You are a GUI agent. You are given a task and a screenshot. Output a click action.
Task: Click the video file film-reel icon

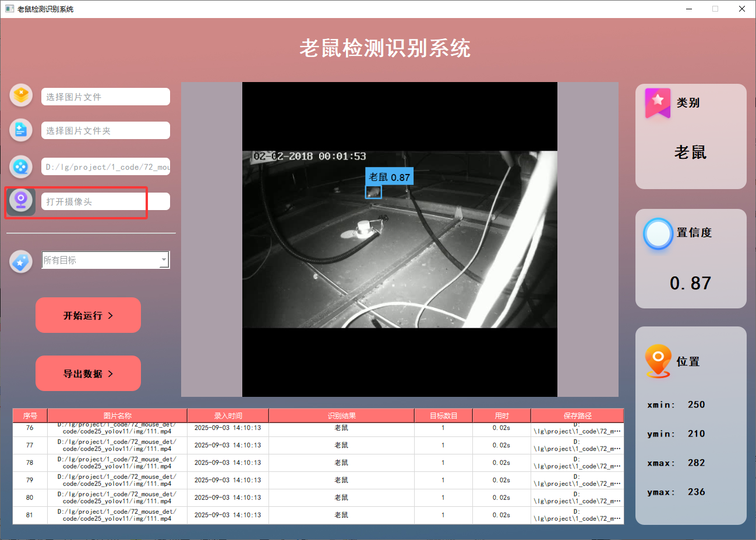(x=21, y=167)
